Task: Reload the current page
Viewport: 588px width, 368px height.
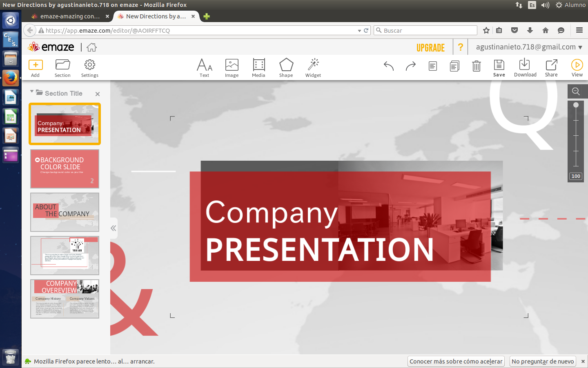Action: (x=366, y=30)
